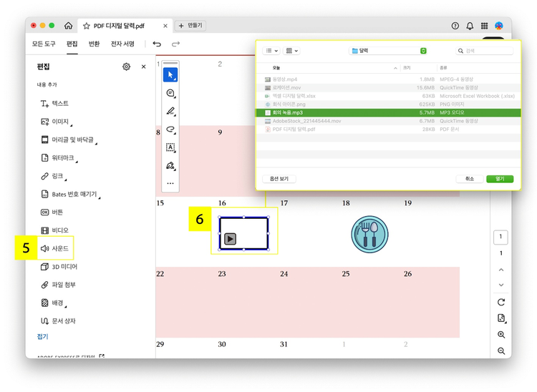Star the PDF 디지털 달력.pdf tab
The width and height of the screenshot is (537, 392).
(87, 26)
